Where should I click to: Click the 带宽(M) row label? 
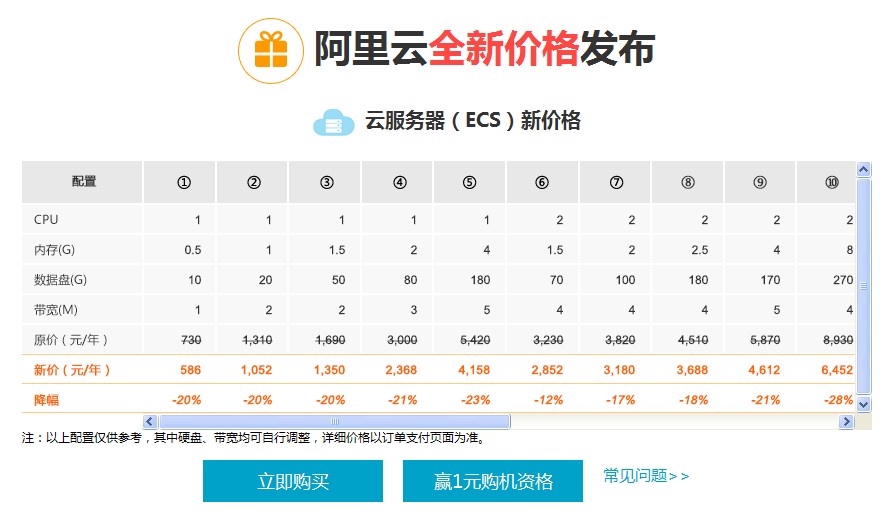pos(56,310)
